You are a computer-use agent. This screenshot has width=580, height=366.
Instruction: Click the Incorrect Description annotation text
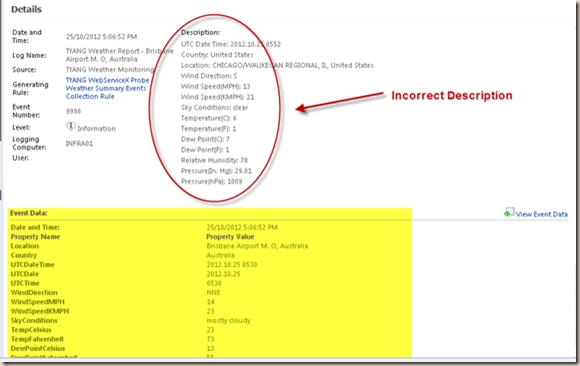point(452,95)
